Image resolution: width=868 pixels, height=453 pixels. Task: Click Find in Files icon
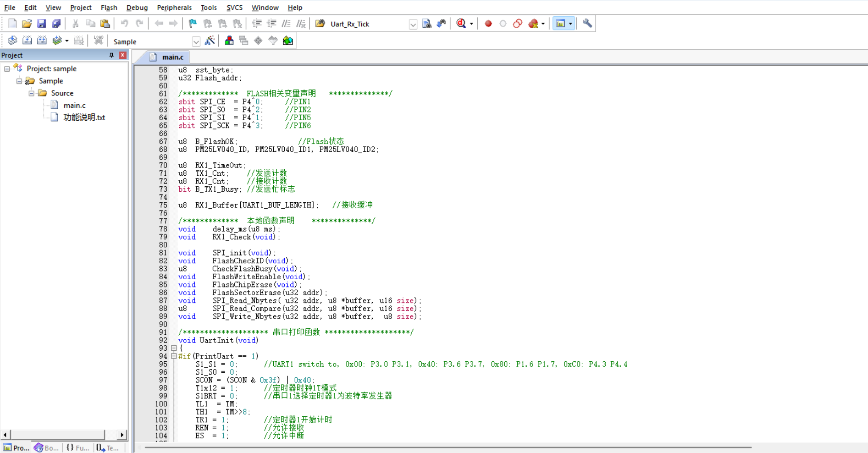click(x=320, y=24)
